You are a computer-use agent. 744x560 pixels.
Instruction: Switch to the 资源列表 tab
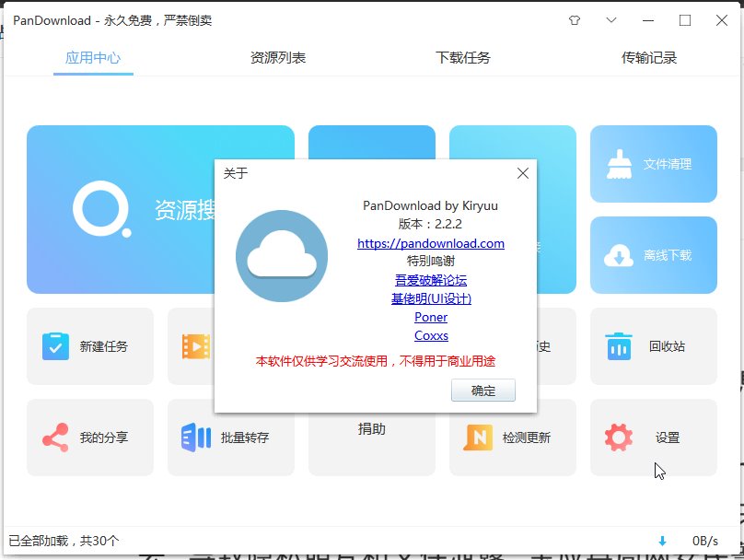(278, 58)
